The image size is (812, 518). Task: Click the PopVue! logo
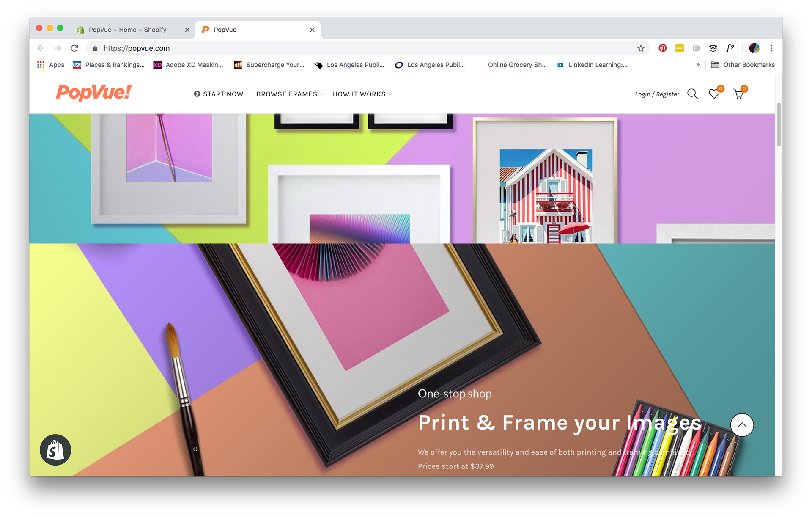click(x=93, y=92)
